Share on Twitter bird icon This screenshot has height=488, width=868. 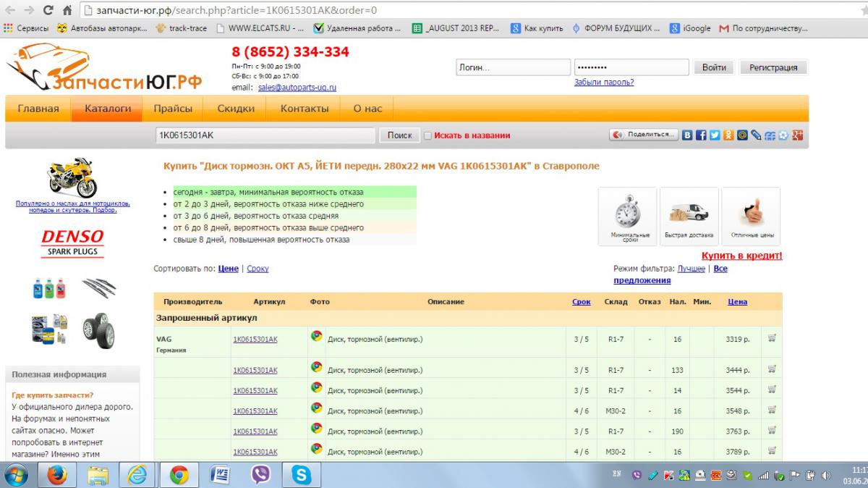click(715, 135)
